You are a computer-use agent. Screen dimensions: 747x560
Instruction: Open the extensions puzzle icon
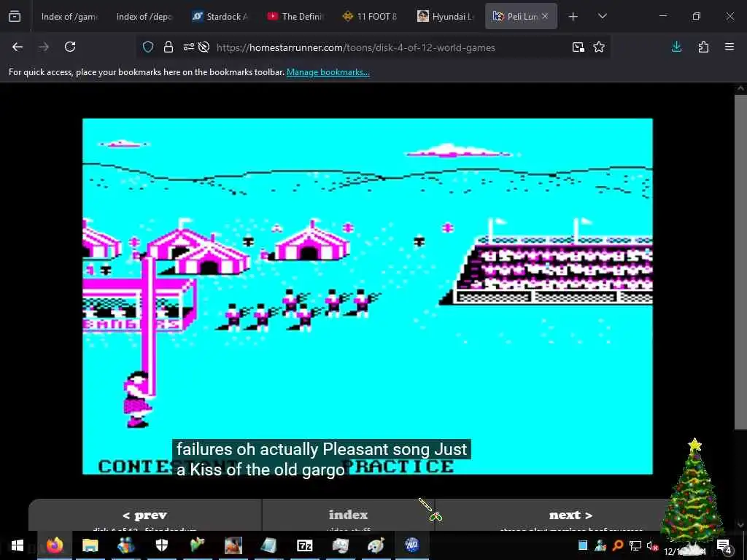(x=703, y=47)
